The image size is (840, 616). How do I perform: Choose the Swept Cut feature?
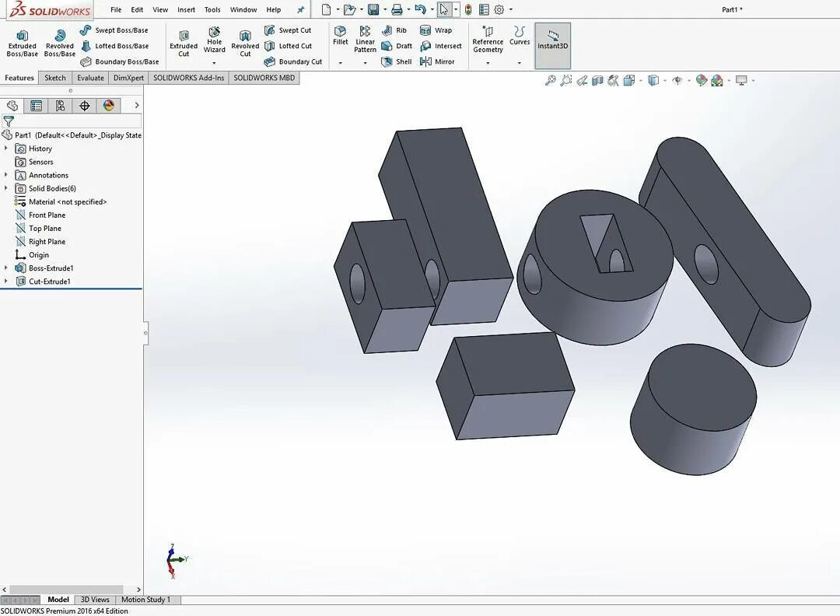(x=287, y=30)
